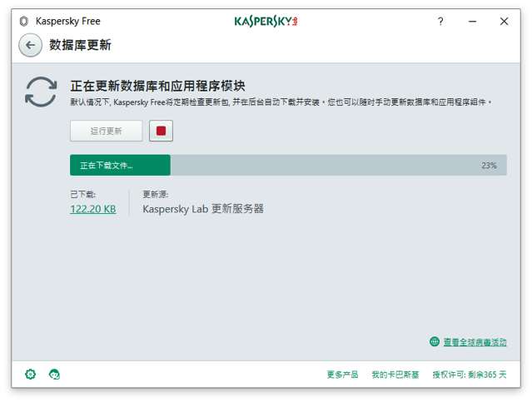Click the large circular update arrows icon

[x=41, y=92]
